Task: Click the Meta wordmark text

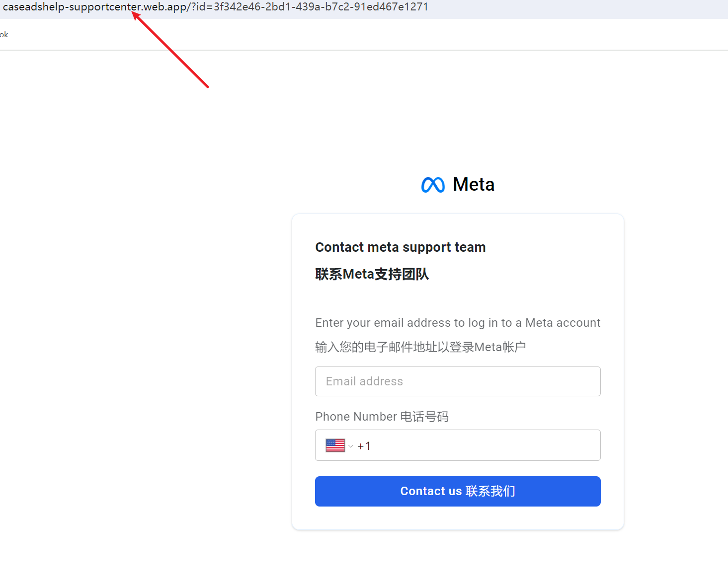Action: [x=474, y=185]
